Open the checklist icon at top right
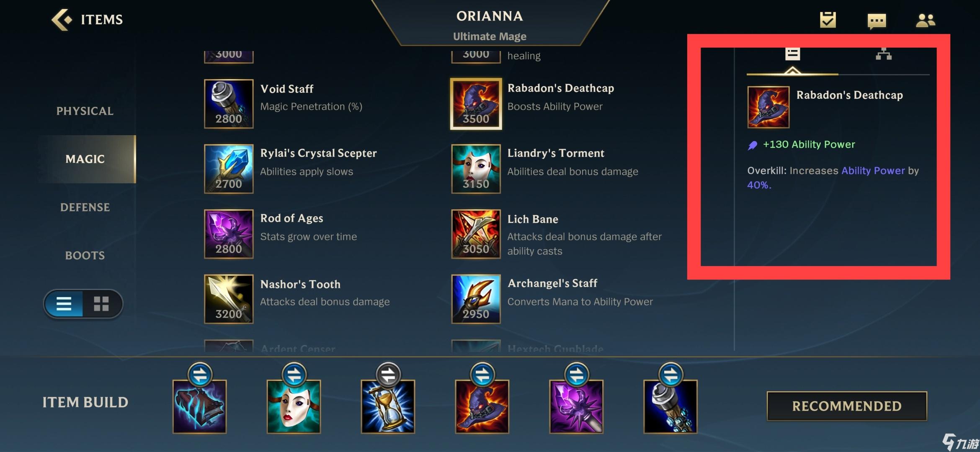Image resolution: width=980 pixels, height=452 pixels. click(x=828, y=20)
